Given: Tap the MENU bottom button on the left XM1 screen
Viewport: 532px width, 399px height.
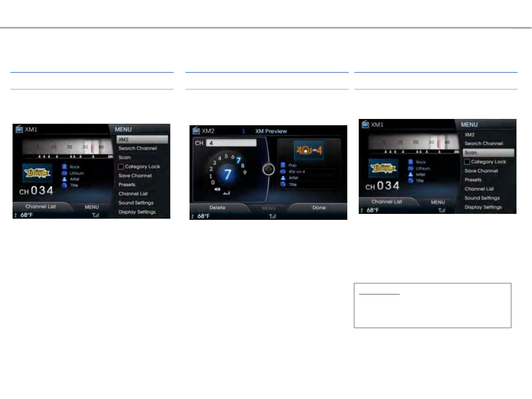Looking at the screenshot, I should pos(92,207).
